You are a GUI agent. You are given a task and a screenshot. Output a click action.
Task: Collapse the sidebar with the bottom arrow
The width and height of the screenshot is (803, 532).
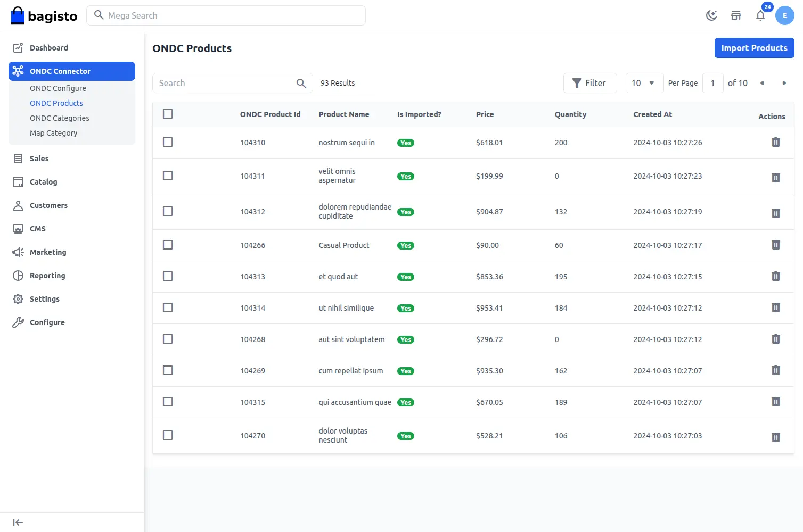point(18,522)
